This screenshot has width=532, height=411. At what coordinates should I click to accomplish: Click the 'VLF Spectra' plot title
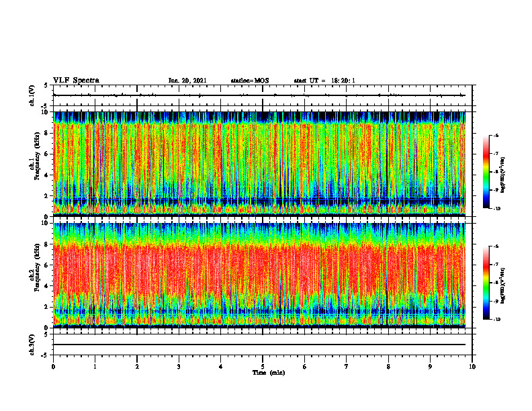point(76,81)
